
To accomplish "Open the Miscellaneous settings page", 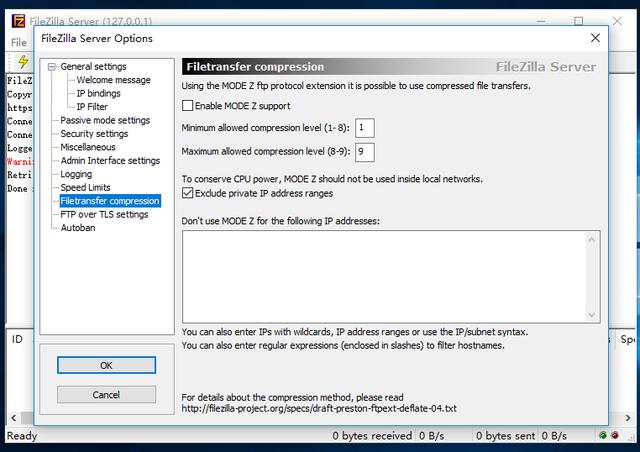I will point(88,147).
